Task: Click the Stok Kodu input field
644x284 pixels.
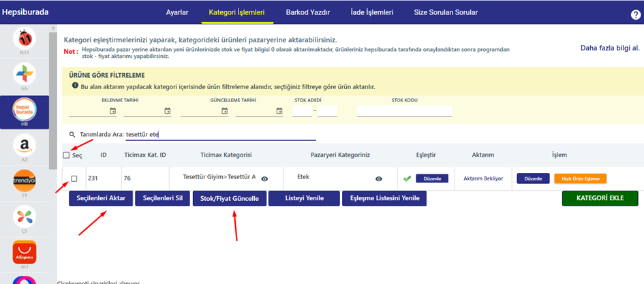Action: (405, 111)
